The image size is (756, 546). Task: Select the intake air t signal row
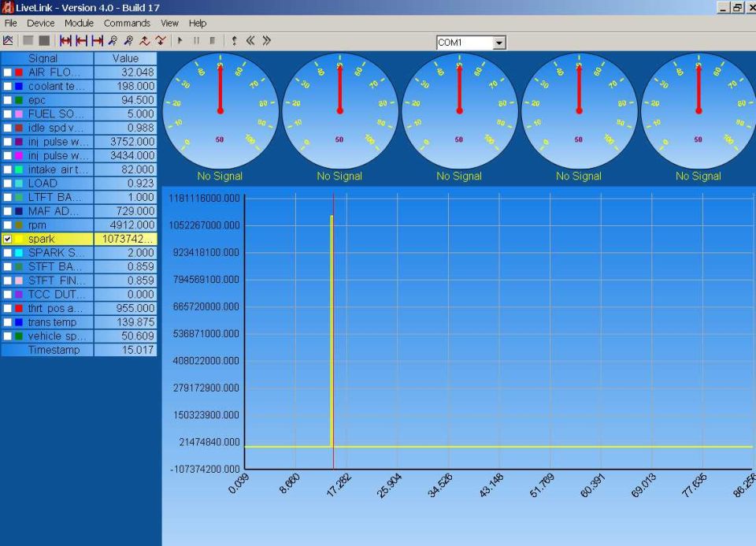click(x=79, y=169)
